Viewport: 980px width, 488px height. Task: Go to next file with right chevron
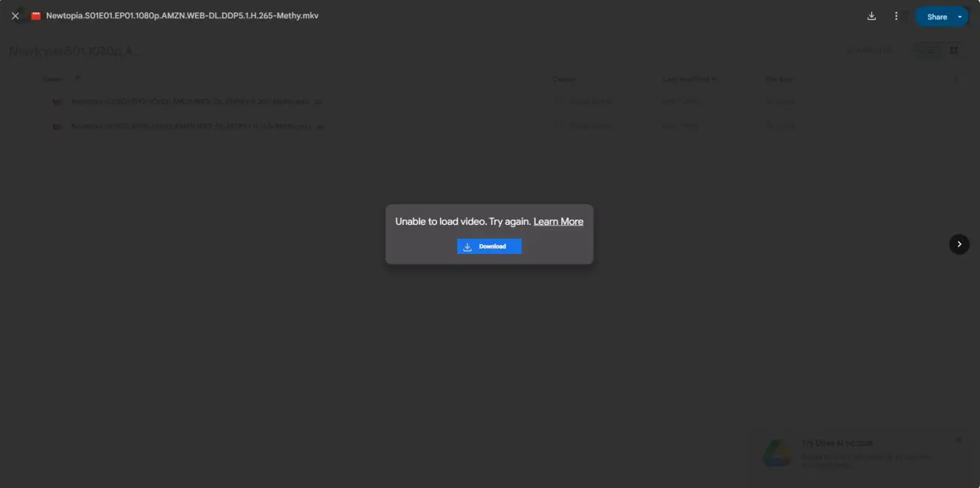[959, 244]
